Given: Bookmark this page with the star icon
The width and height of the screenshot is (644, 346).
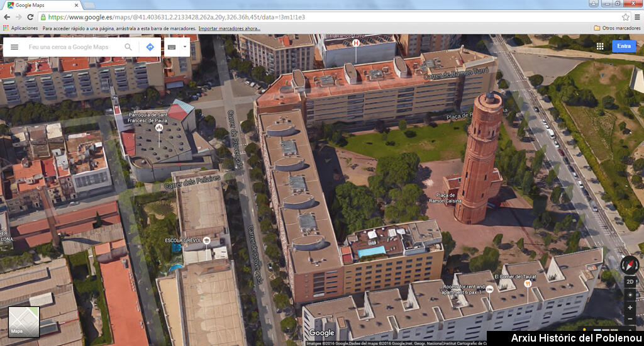Looking at the screenshot, I should (625, 17).
